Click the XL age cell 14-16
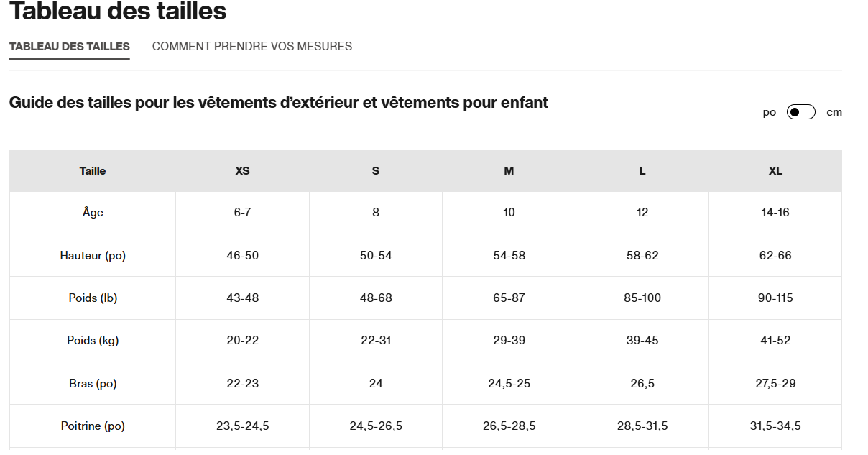The image size is (868, 455). pyautogui.click(x=775, y=213)
